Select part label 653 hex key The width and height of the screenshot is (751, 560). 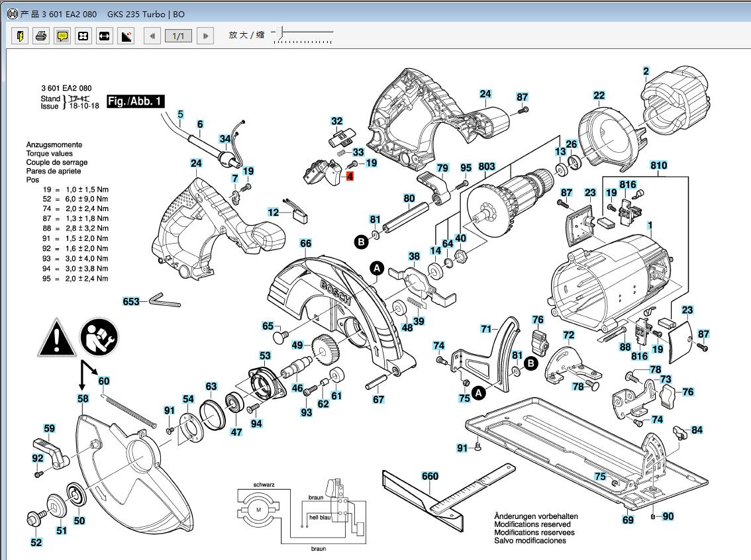tap(130, 302)
